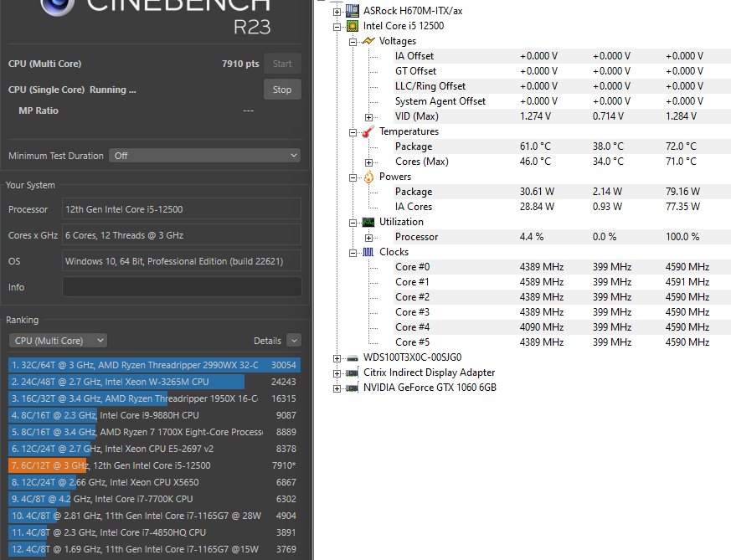Select the Core i7-4850HQ ranking row
Screen dimensions: 731x560
[x=154, y=532]
